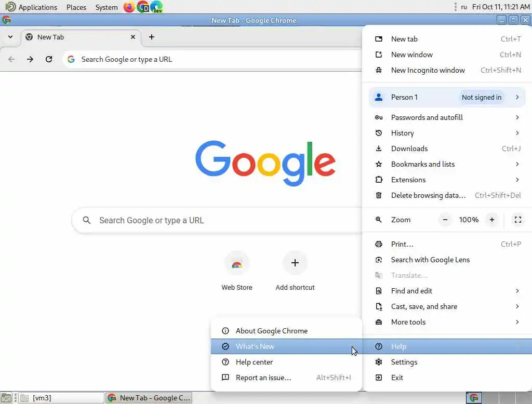Expand Bookmarks and lists submenu

(447, 164)
